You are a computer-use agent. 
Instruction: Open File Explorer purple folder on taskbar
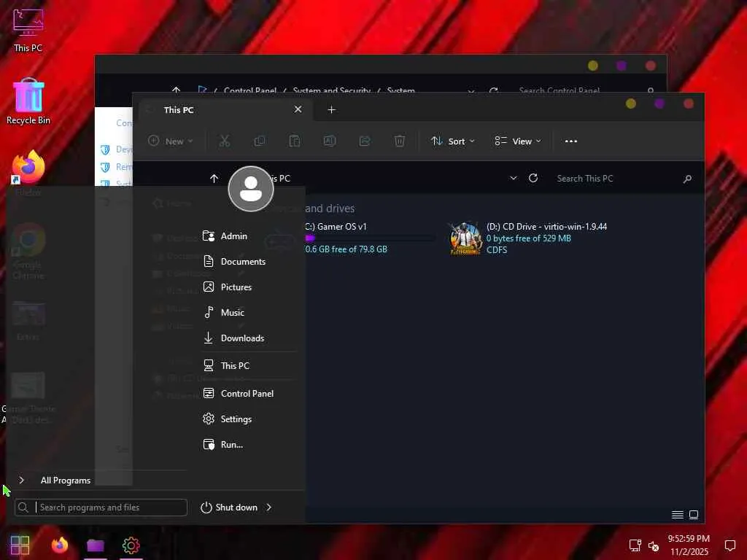96,545
